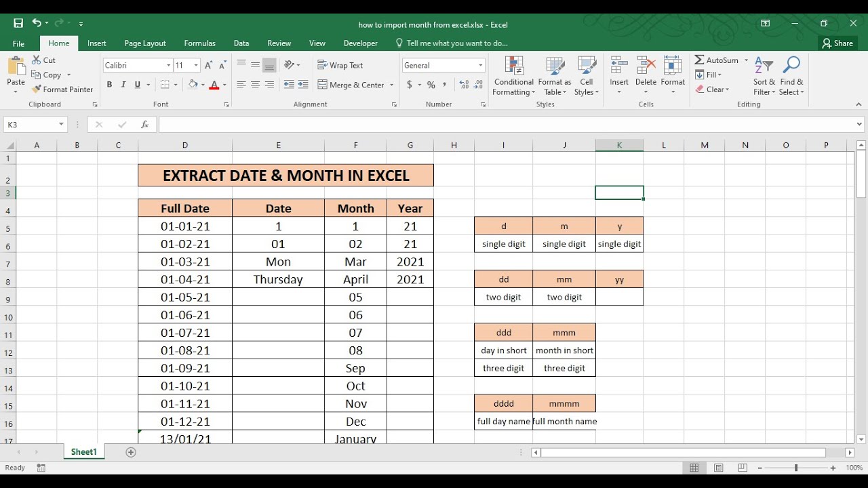Image resolution: width=868 pixels, height=488 pixels.
Task: Toggle Bold formatting
Action: coord(109,85)
